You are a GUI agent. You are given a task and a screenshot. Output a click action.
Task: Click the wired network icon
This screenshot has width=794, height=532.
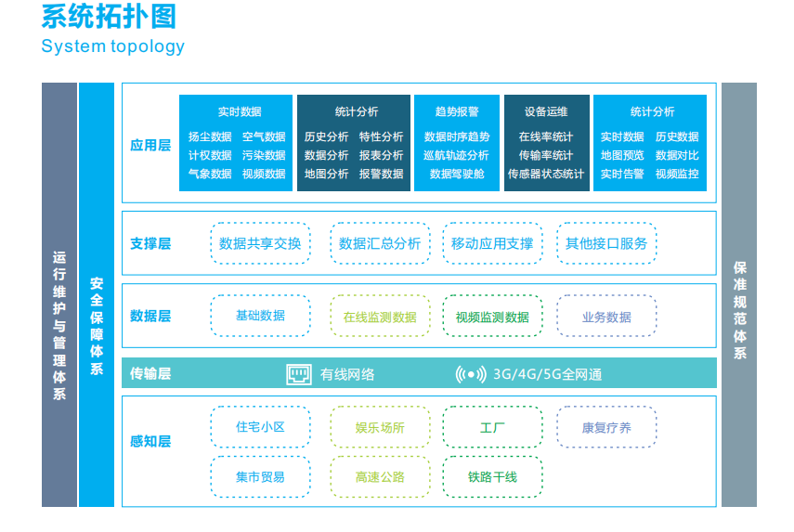coord(298,374)
